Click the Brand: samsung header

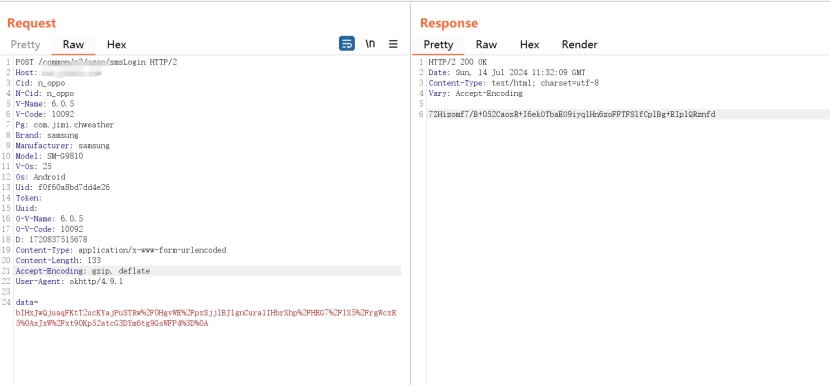click(x=47, y=135)
